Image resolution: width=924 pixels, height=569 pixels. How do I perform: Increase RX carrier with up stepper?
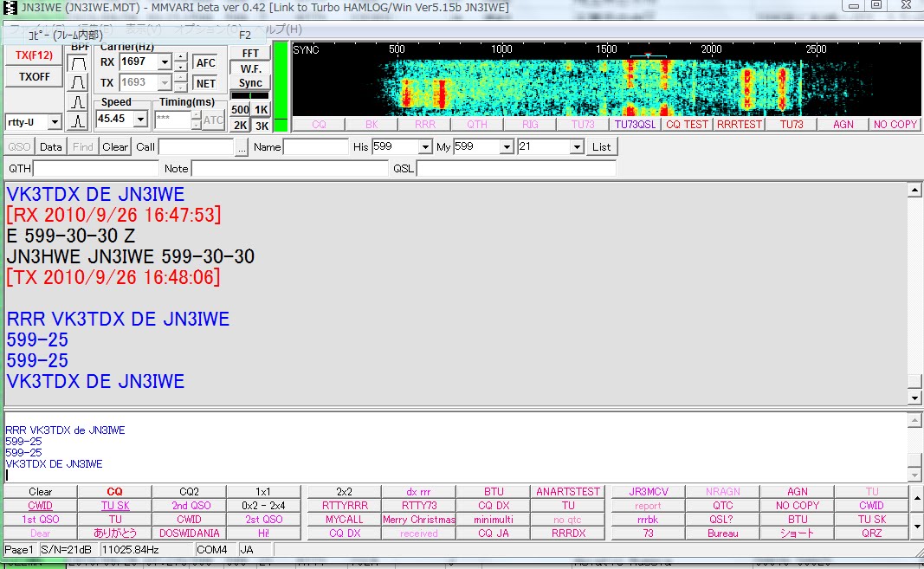[182, 57]
